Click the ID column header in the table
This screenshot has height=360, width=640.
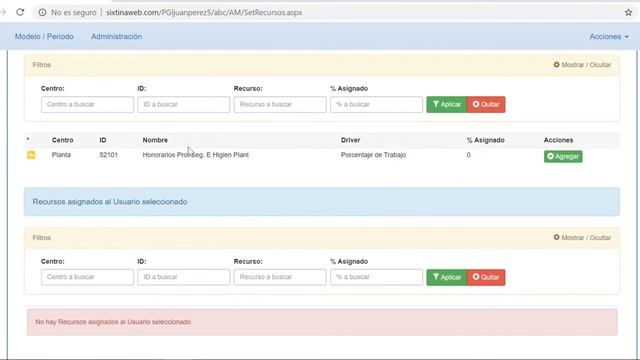(x=103, y=140)
